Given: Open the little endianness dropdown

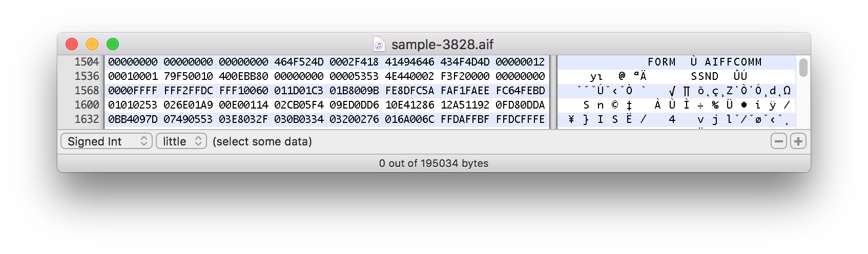Looking at the screenshot, I should click(181, 141).
